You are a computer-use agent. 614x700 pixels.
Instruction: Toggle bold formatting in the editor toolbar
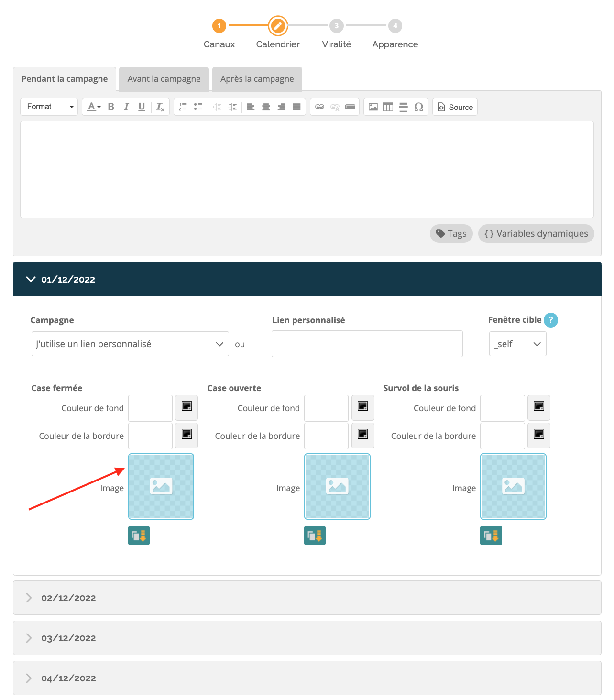(x=111, y=107)
